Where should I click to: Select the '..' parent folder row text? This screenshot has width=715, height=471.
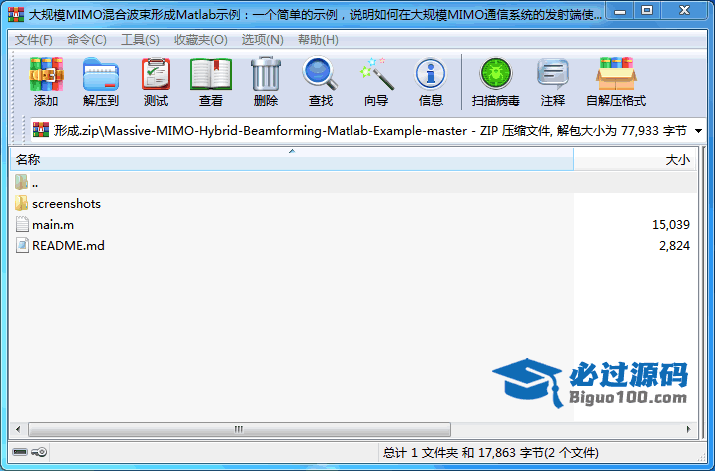(x=35, y=183)
